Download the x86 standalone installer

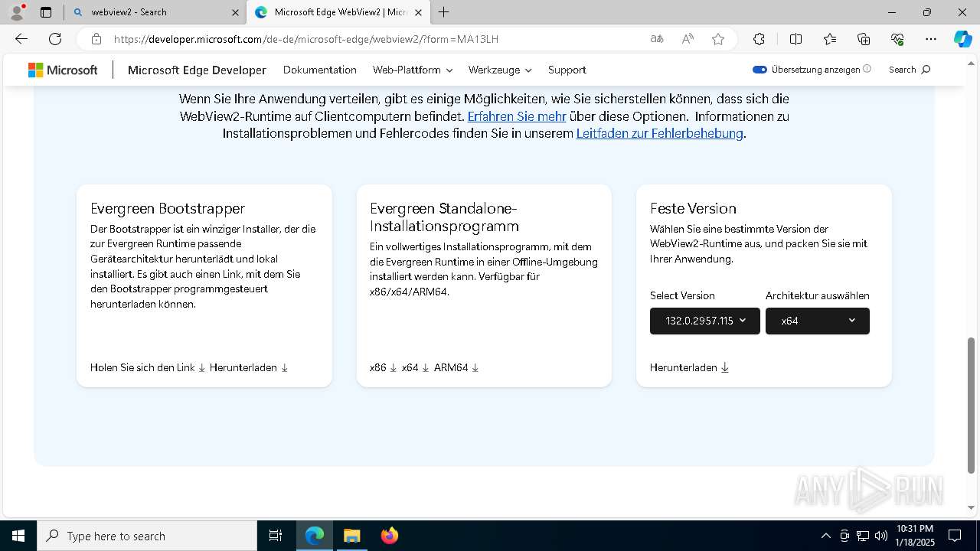tap(383, 367)
